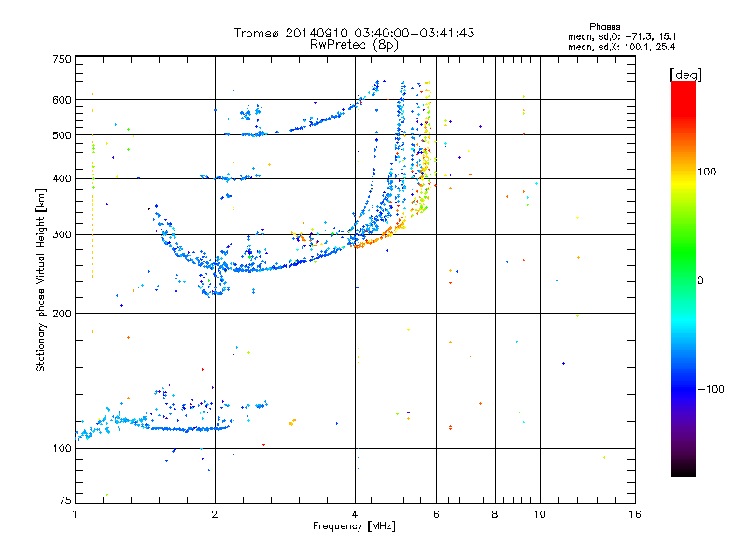Click the y-axis tick label "300"
747x560 pixels.
62,235
